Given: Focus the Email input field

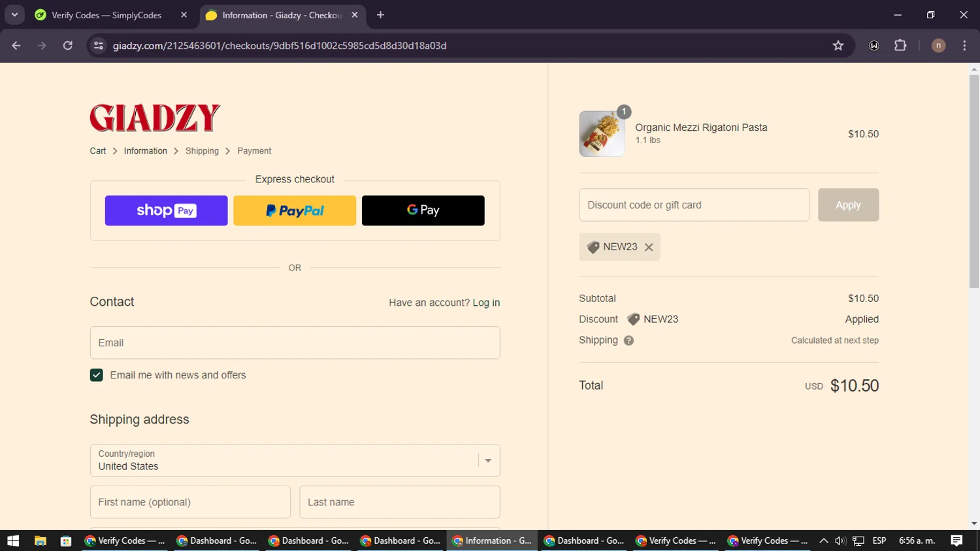Looking at the screenshot, I should [295, 342].
